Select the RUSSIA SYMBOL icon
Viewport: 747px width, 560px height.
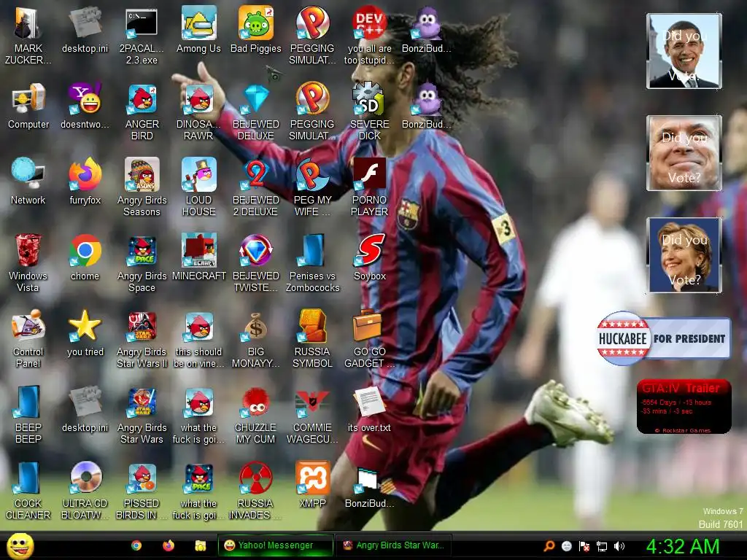(312, 338)
